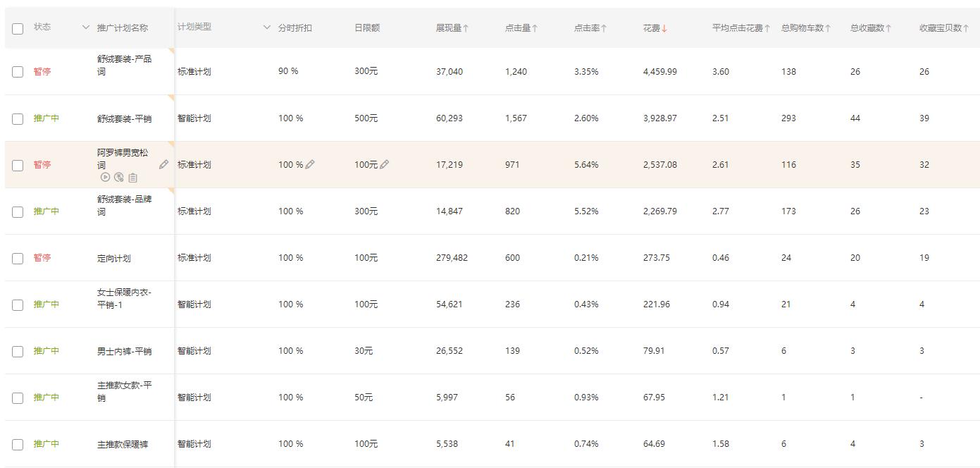Check the select-all checkbox in the header
Screen dimensions: 980x468
[x=17, y=30]
